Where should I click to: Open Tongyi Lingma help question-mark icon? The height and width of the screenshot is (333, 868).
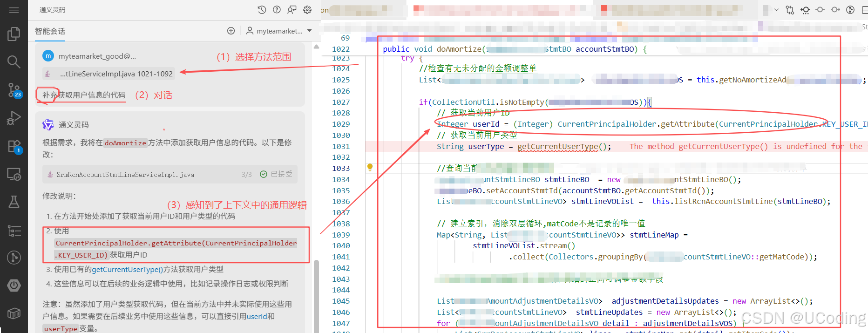click(277, 10)
